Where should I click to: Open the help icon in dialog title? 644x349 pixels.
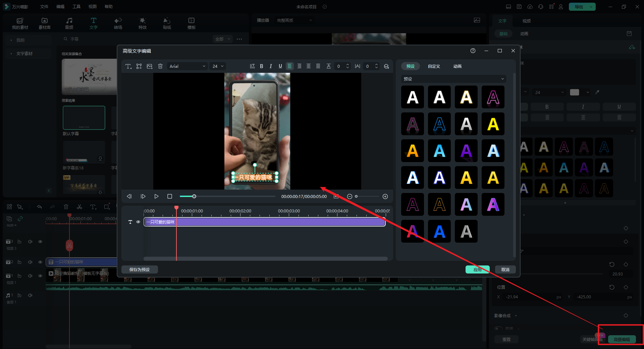(473, 51)
